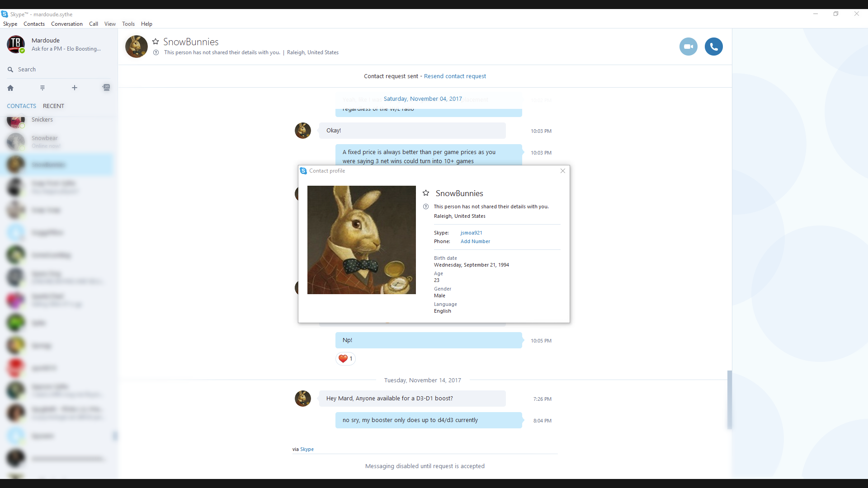
Task: Click the 'Okay!' message bubble
Action: 412,131
